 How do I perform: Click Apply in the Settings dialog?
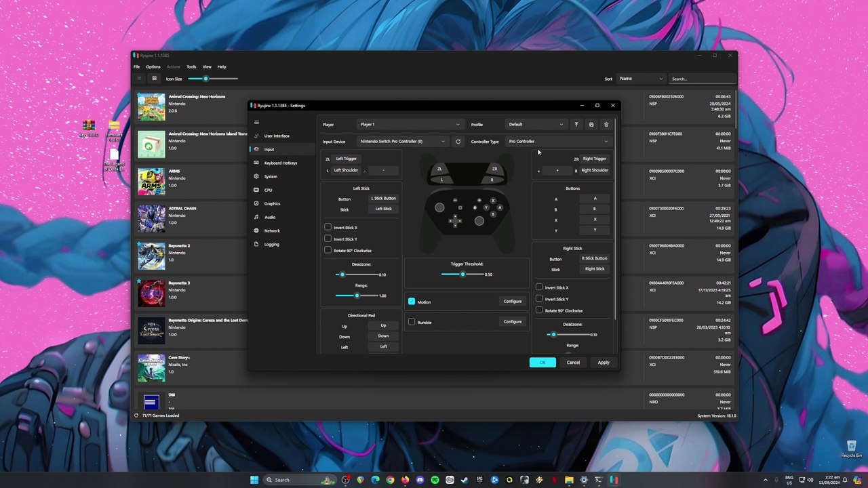[x=604, y=363]
